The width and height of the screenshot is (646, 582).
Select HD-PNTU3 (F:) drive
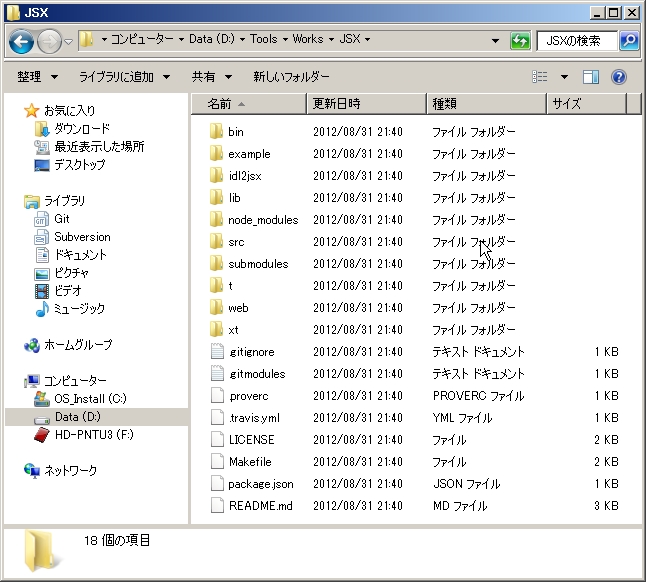coord(94,435)
